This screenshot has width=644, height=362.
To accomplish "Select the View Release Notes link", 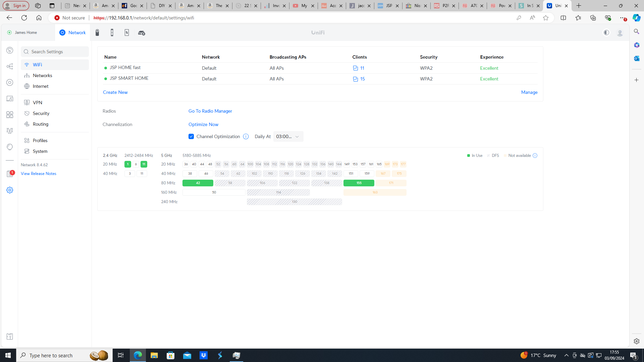I will coord(39,173).
